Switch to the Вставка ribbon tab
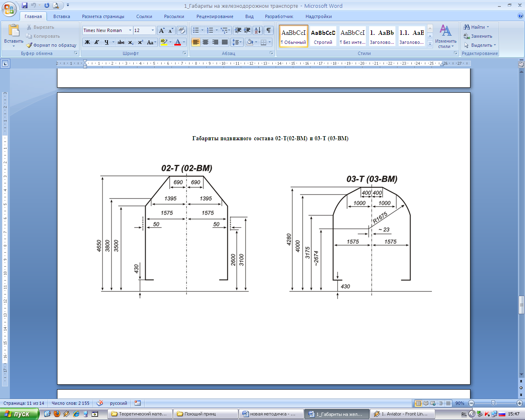Viewport: 525px width, 420px height. (x=62, y=16)
